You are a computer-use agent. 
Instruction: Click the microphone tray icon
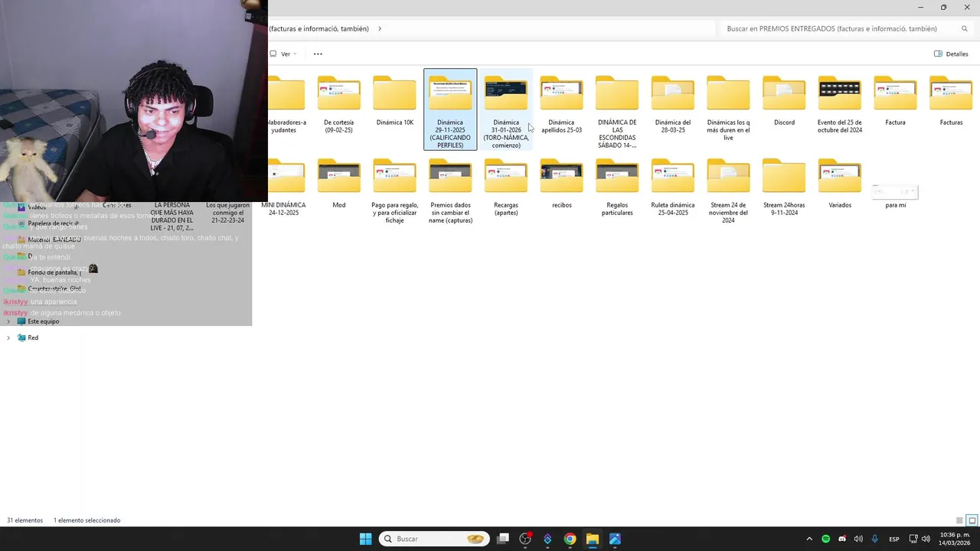click(874, 539)
